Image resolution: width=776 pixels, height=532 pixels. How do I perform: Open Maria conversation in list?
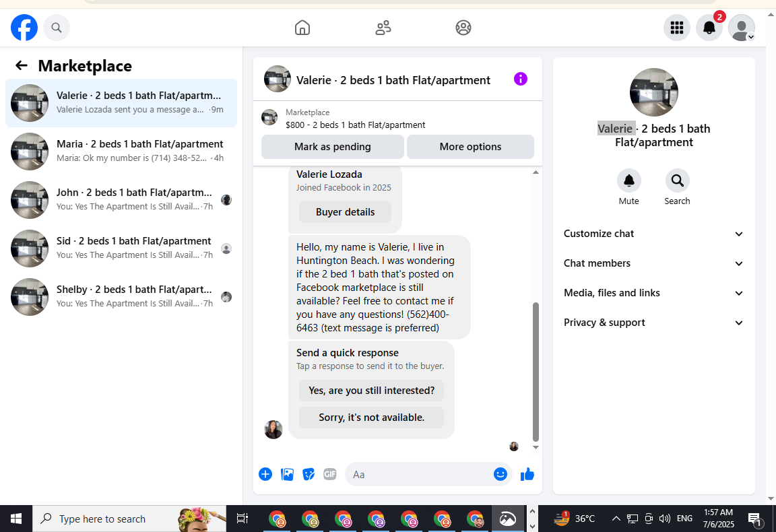tap(121, 152)
